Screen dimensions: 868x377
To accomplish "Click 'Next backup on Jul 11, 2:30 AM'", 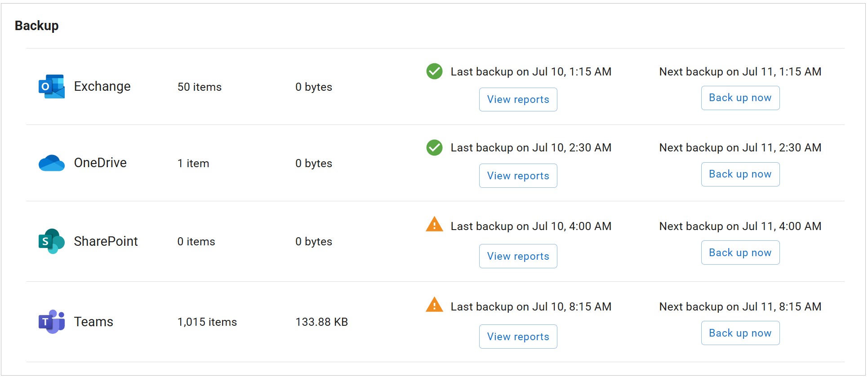I will [740, 147].
